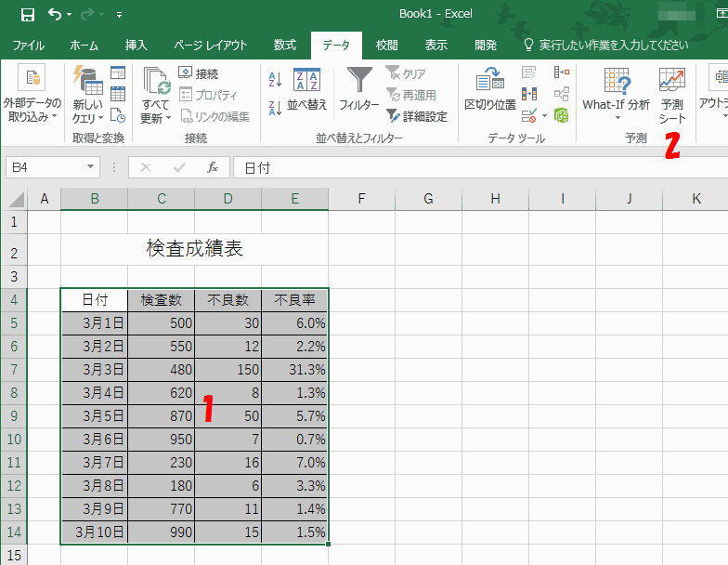Click the Undo arrow icon
This screenshot has width=728, height=565.
click(x=55, y=15)
